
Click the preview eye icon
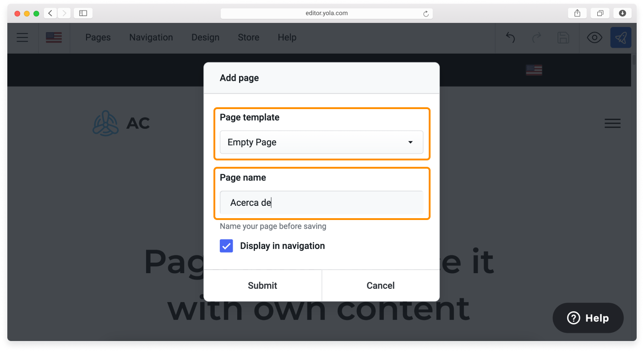[x=594, y=38]
